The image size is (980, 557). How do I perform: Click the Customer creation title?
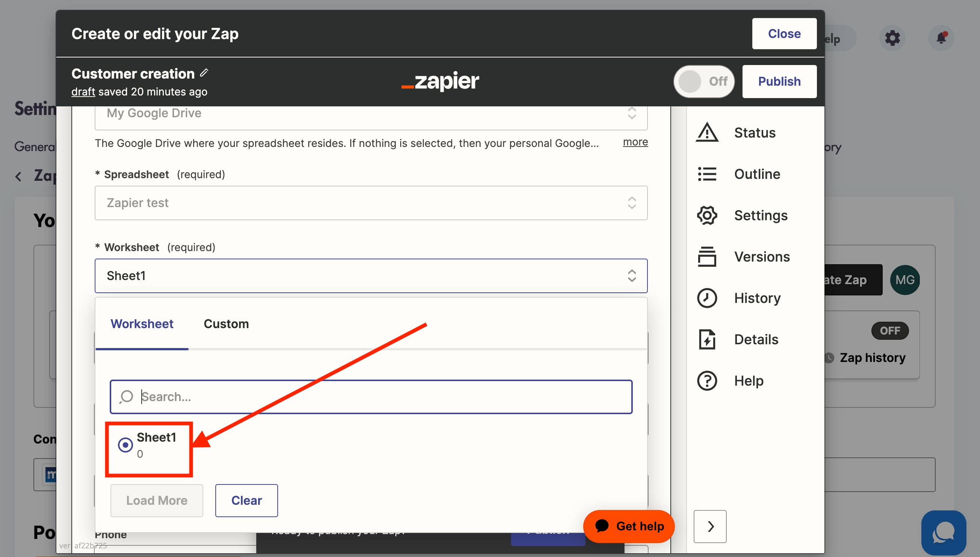[x=133, y=73]
